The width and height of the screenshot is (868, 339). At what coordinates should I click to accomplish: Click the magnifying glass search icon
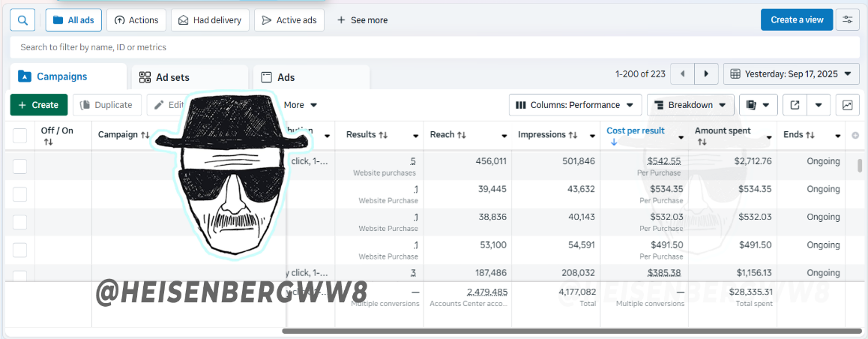(x=22, y=20)
